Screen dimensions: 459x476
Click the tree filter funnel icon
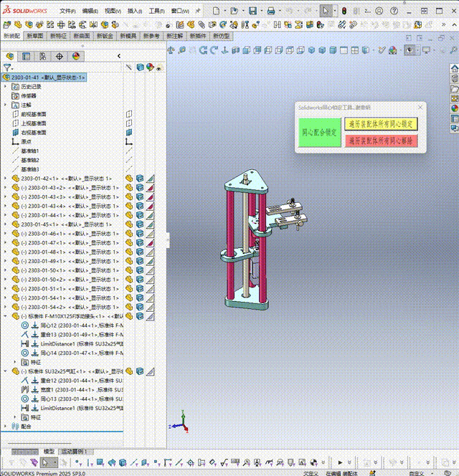[x=7, y=67]
